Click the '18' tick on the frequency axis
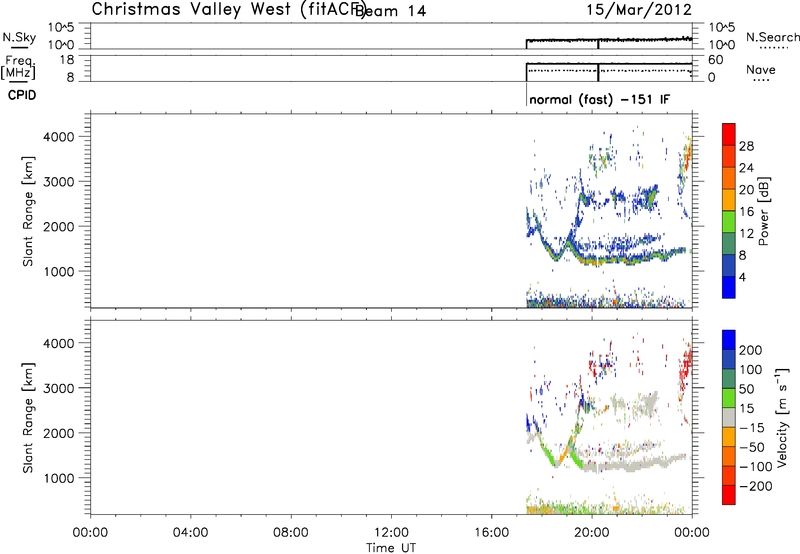Image resolution: width=800 pixels, height=554 pixels. tap(68, 60)
